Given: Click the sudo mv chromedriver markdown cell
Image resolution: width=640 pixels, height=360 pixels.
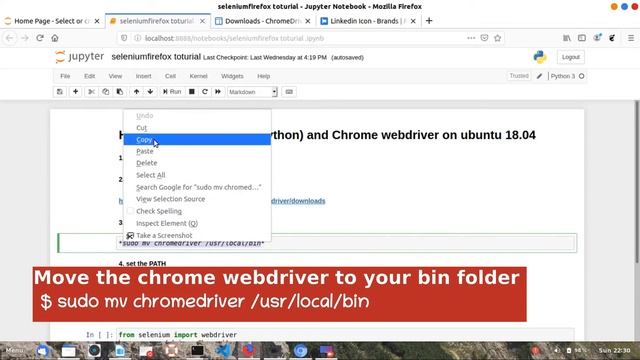Looking at the screenshot, I should (345, 243).
